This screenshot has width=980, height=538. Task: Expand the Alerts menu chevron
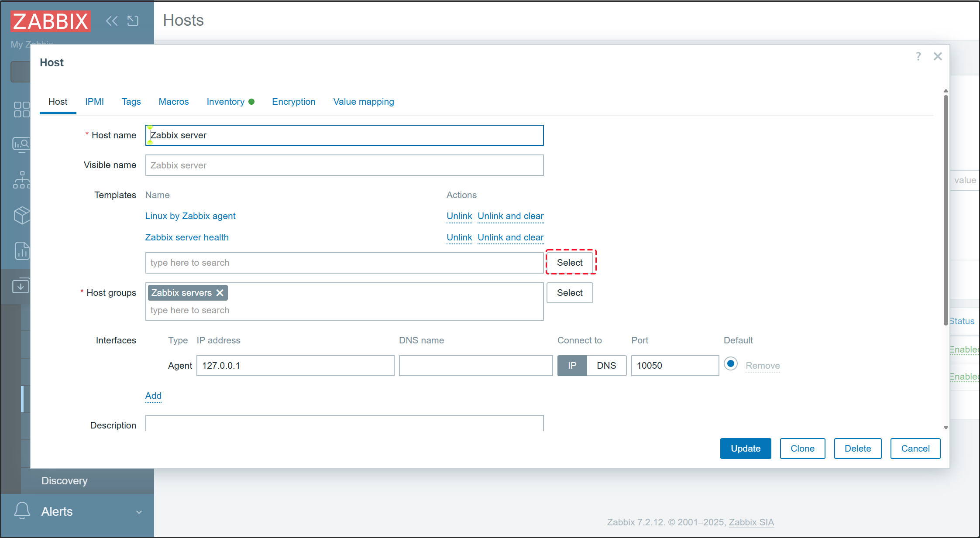coord(139,512)
